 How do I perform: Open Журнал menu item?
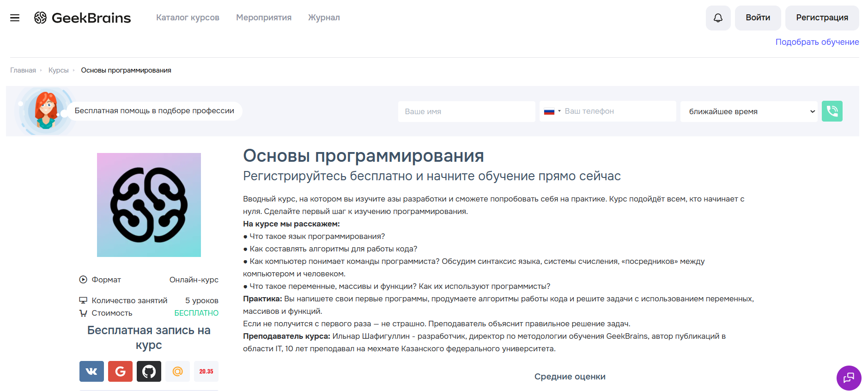[x=324, y=18]
